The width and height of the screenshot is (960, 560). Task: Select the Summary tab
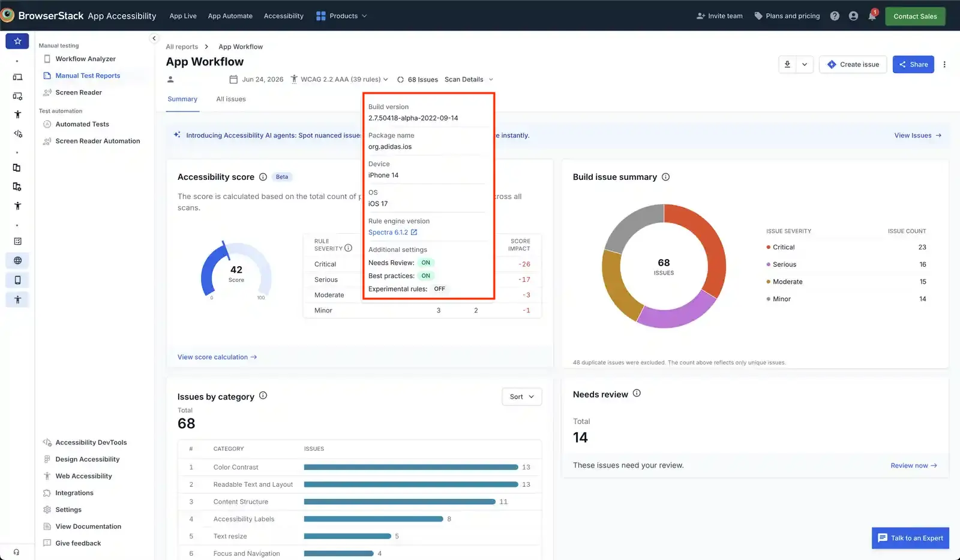(182, 99)
